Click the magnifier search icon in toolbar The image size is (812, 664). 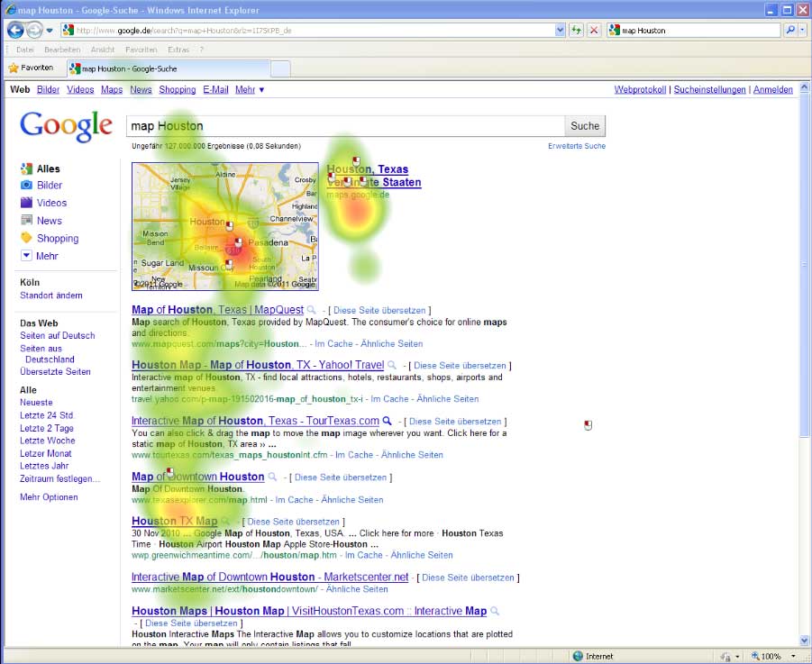pyautogui.click(x=790, y=31)
